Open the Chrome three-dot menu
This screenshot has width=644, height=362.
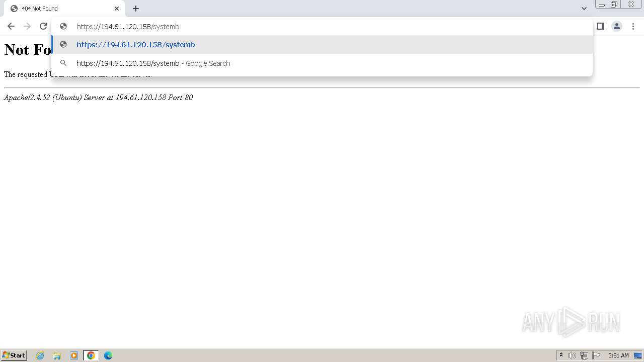[x=633, y=26]
